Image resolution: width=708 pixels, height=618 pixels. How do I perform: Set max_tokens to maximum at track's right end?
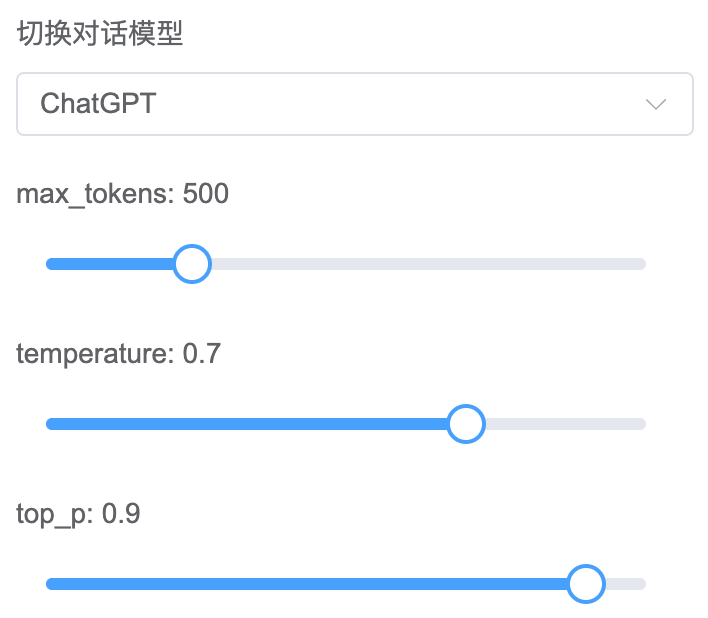tap(644, 264)
